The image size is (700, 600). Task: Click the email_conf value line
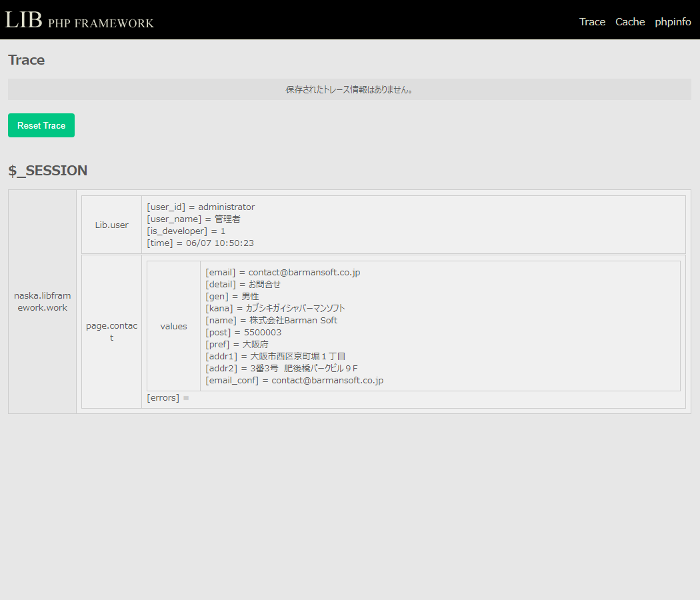point(294,381)
